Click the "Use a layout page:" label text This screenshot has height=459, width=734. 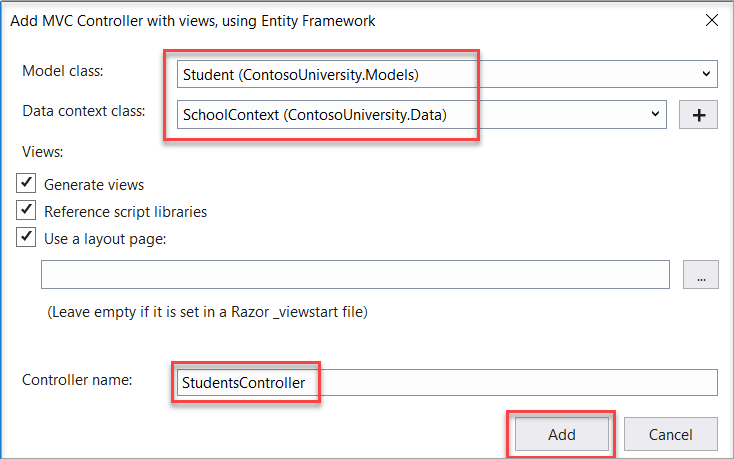[106, 239]
